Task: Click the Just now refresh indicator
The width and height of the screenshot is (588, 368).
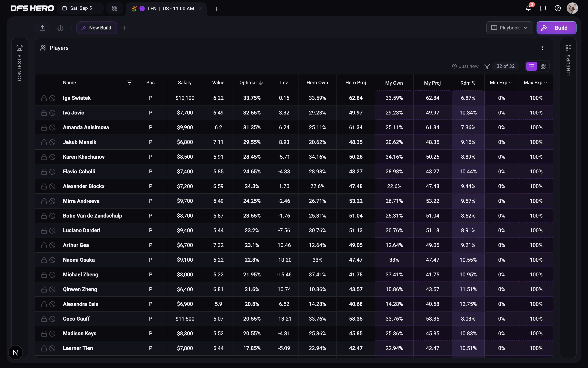Action: [465, 66]
